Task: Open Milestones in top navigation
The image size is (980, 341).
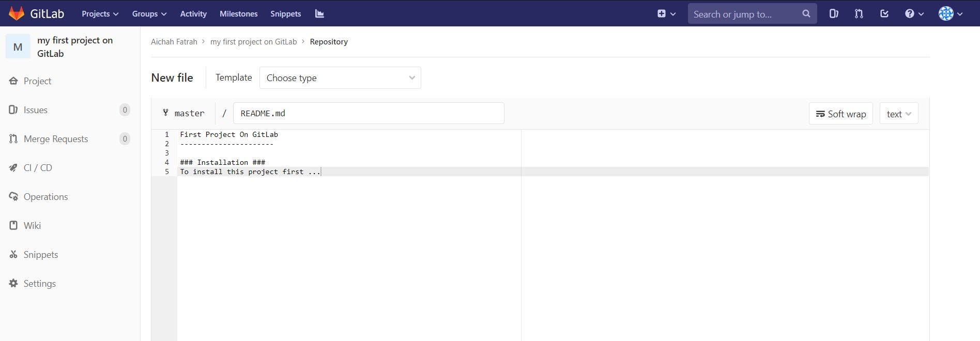Action: (x=238, y=14)
